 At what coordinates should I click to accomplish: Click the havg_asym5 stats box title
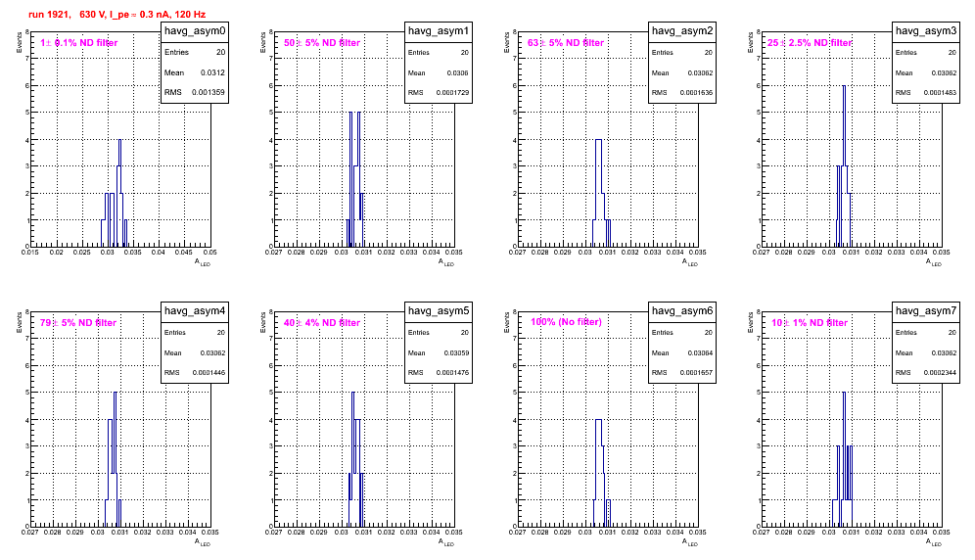tap(439, 311)
